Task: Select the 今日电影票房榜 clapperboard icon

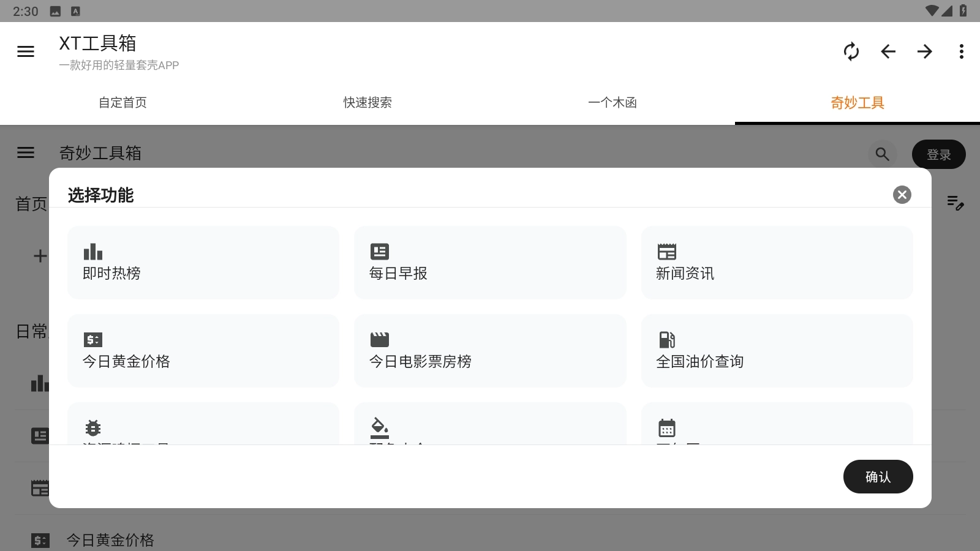Action: [379, 339]
